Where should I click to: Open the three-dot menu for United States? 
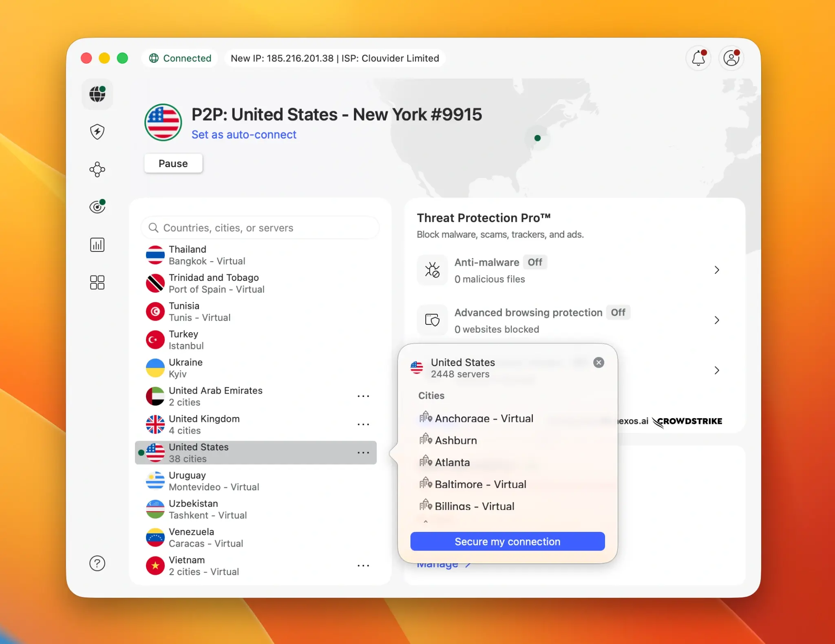coord(363,452)
